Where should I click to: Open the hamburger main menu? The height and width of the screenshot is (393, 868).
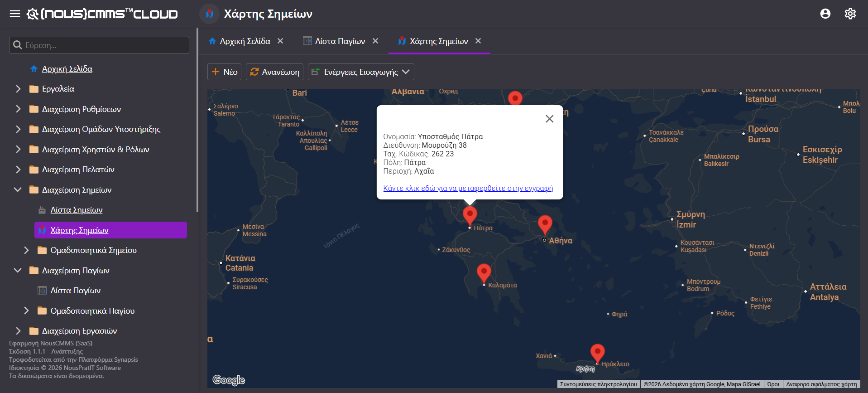pos(15,14)
